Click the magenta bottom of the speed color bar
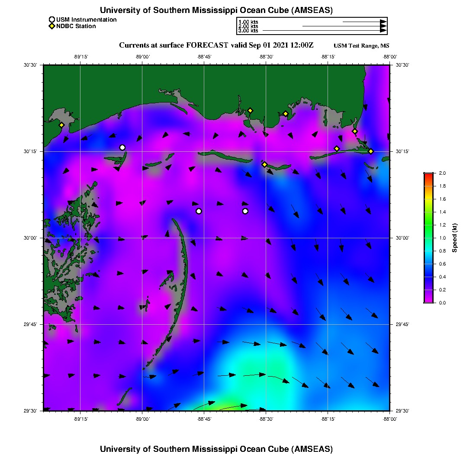This screenshot has width=476, height=454. click(x=428, y=301)
